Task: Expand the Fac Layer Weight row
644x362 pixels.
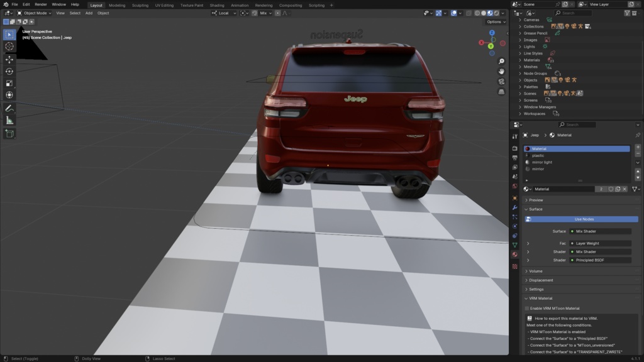Action: [528, 243]
